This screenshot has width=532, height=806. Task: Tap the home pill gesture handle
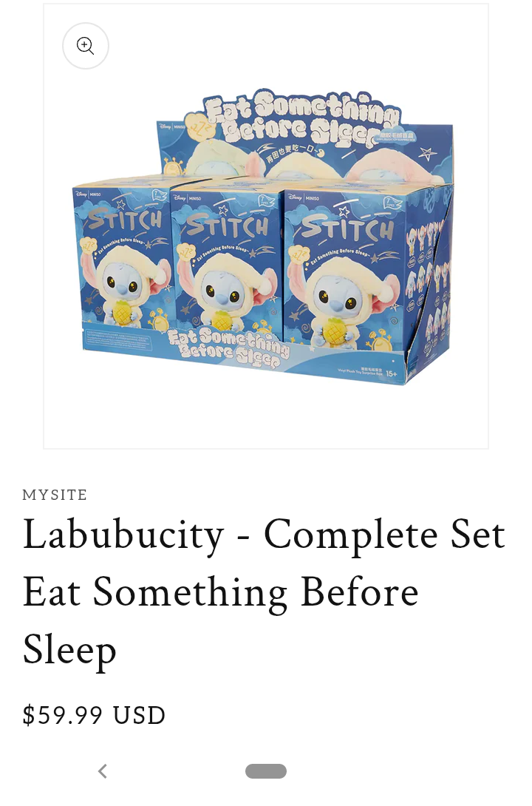[266, 771]
